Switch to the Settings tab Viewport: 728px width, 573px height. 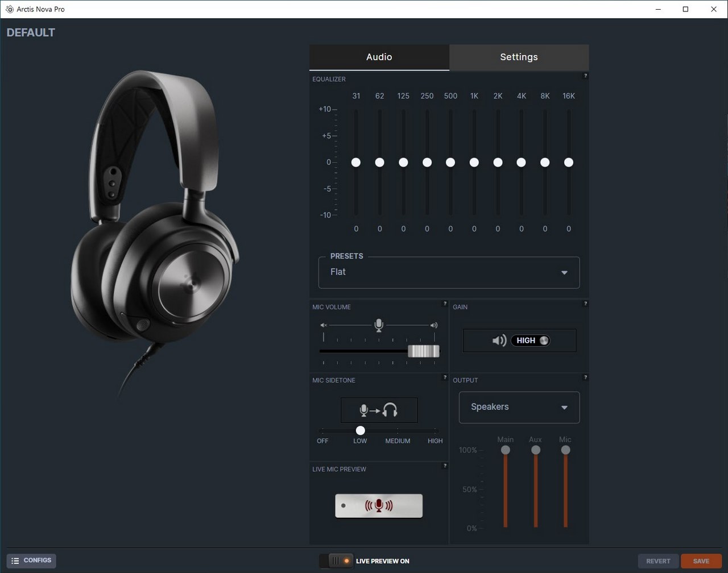tap(519, 57)
